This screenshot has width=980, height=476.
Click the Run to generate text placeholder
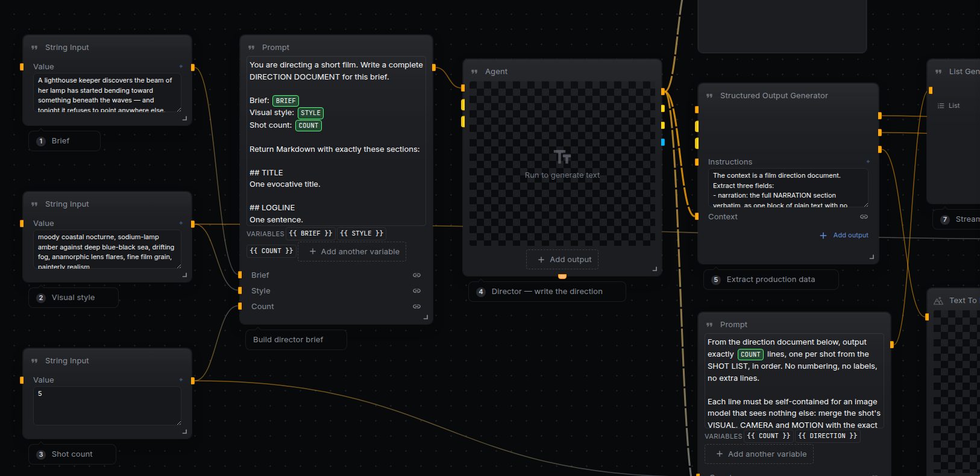tap(562, 175)
